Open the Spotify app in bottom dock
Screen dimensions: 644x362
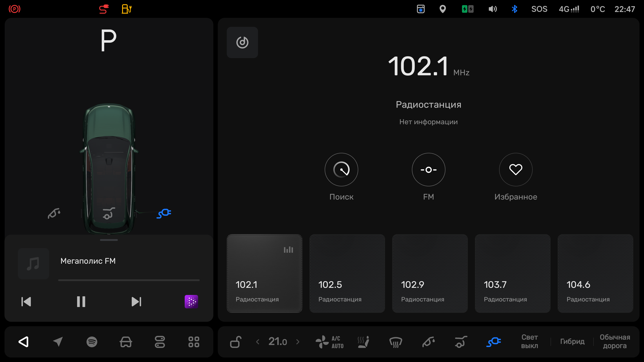click(x=92, y=342)
